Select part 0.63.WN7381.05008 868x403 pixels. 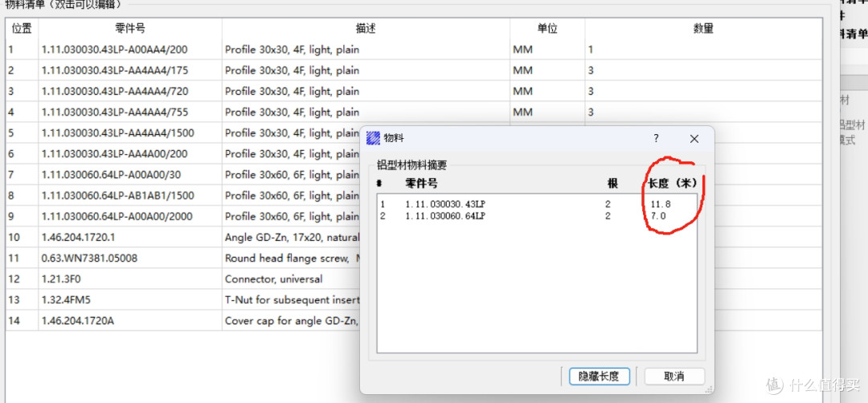click(89, 258)
